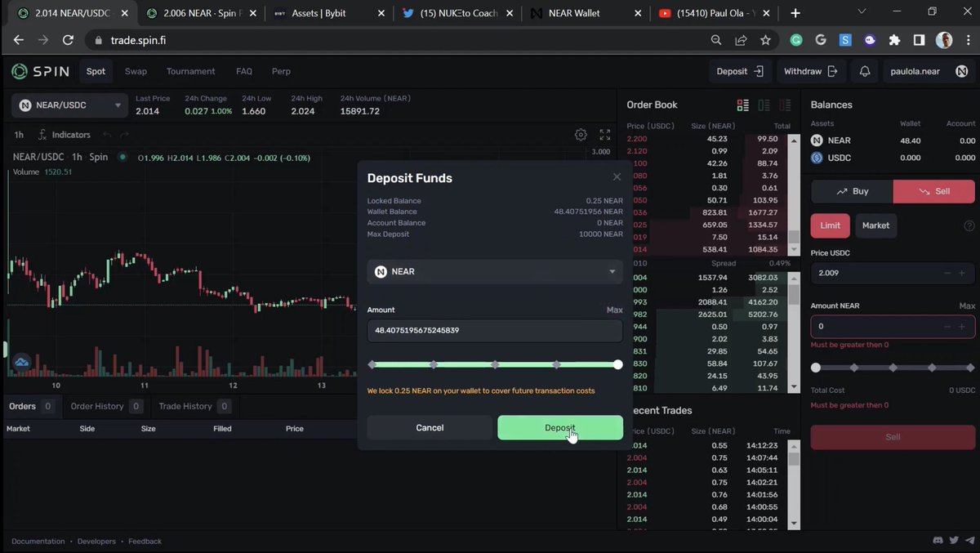This screenshot has height=553, width=980.
Task: Choose Market order type
Action: [875, 225]
